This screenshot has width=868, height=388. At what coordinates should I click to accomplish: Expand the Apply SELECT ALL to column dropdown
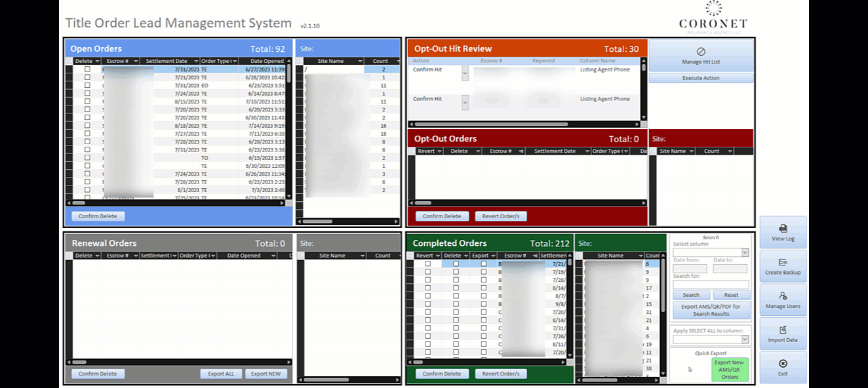point(745,339)
